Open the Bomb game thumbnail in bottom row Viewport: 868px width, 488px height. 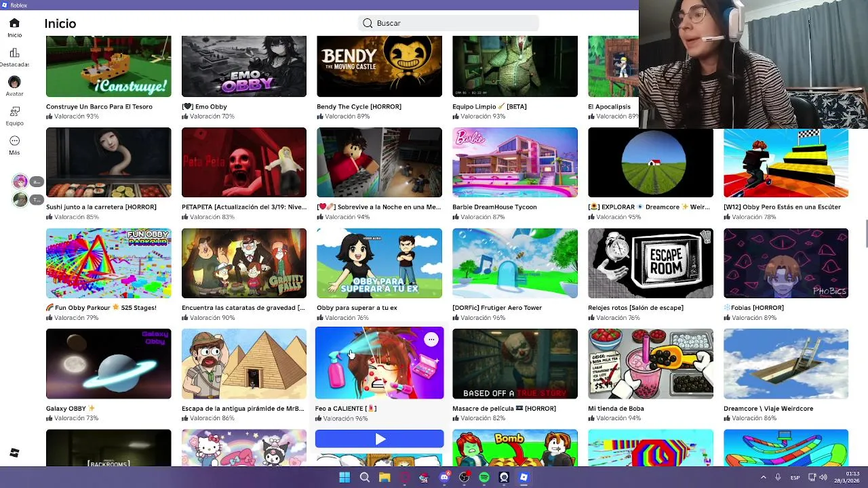515,448
